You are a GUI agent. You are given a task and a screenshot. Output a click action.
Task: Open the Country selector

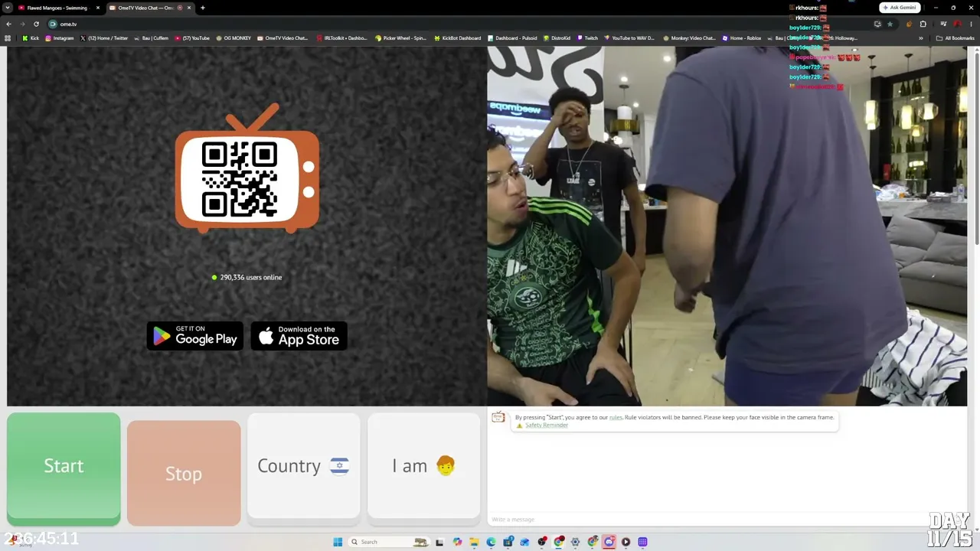304,466
